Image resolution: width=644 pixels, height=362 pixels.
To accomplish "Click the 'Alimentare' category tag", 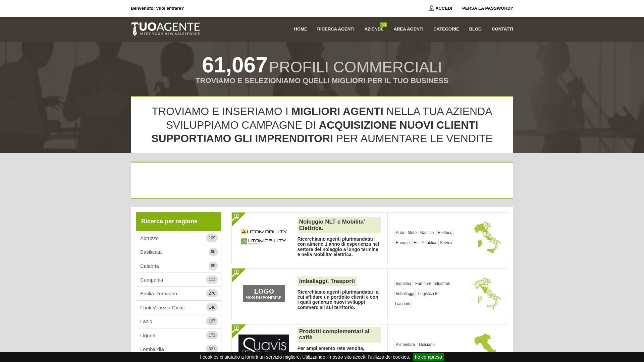I will (405, 345).
